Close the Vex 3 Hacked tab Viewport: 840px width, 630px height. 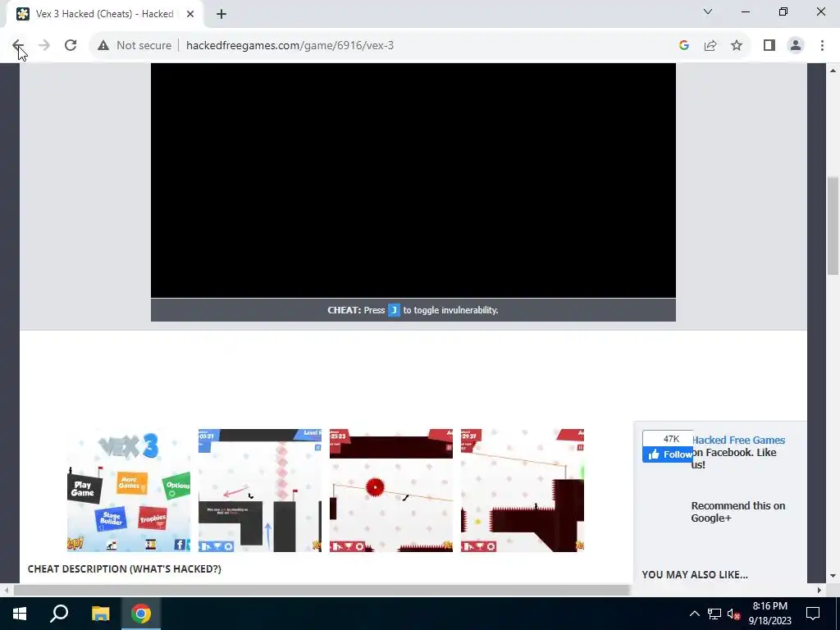[190, 14]
